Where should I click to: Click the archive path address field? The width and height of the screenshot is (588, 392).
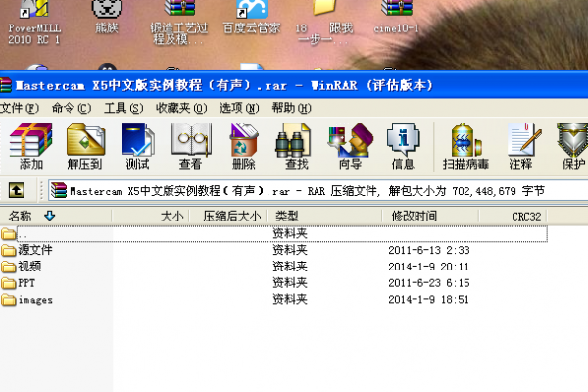coord(318,191)
